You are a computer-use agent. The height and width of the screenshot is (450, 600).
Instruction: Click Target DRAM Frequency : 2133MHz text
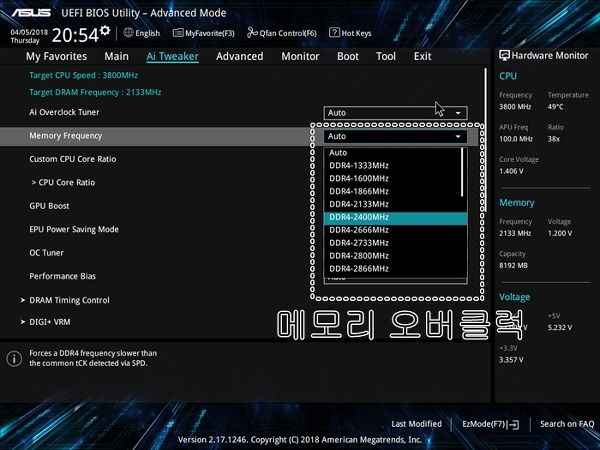click(x=95, y=92)
